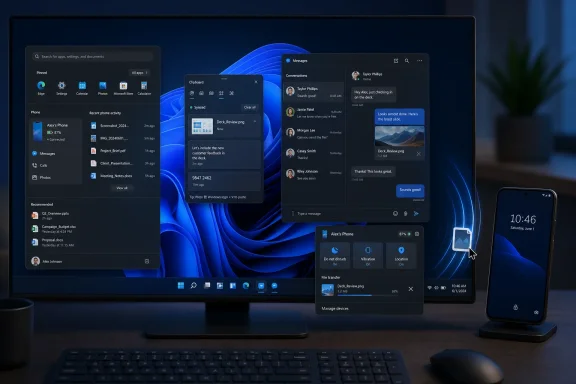Viewport: 576px width, 384px height.
Task: Open settings icon in Alex's Phone panel
Action: [x=417, y=234]
